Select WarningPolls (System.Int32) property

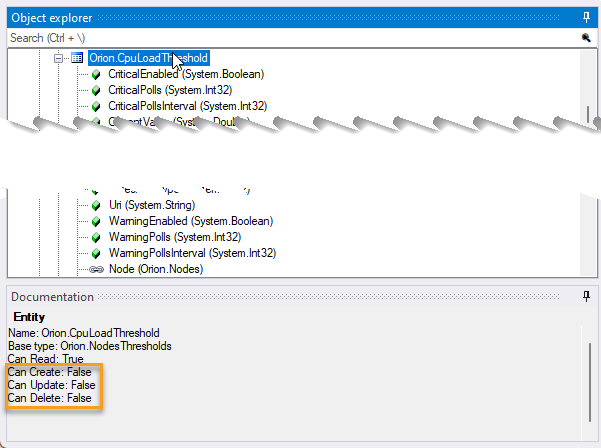(175, 237)
